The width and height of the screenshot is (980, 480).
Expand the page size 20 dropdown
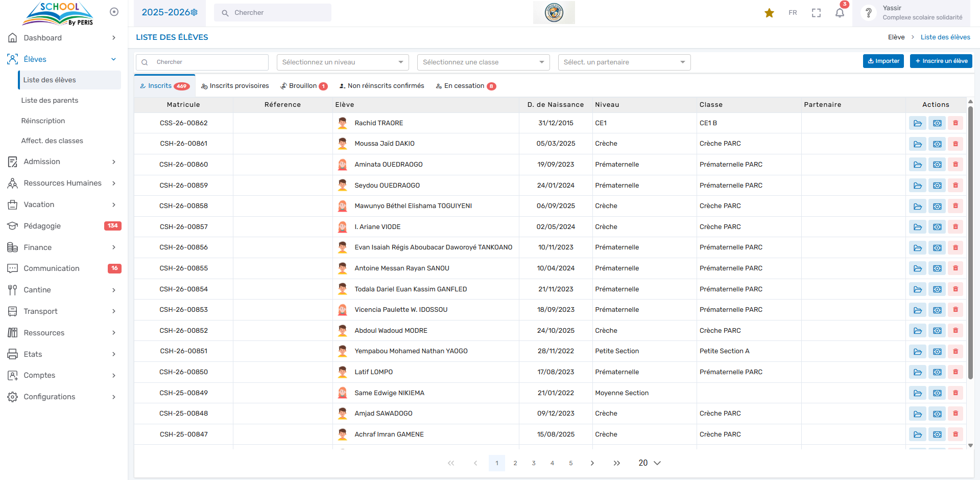649,463
